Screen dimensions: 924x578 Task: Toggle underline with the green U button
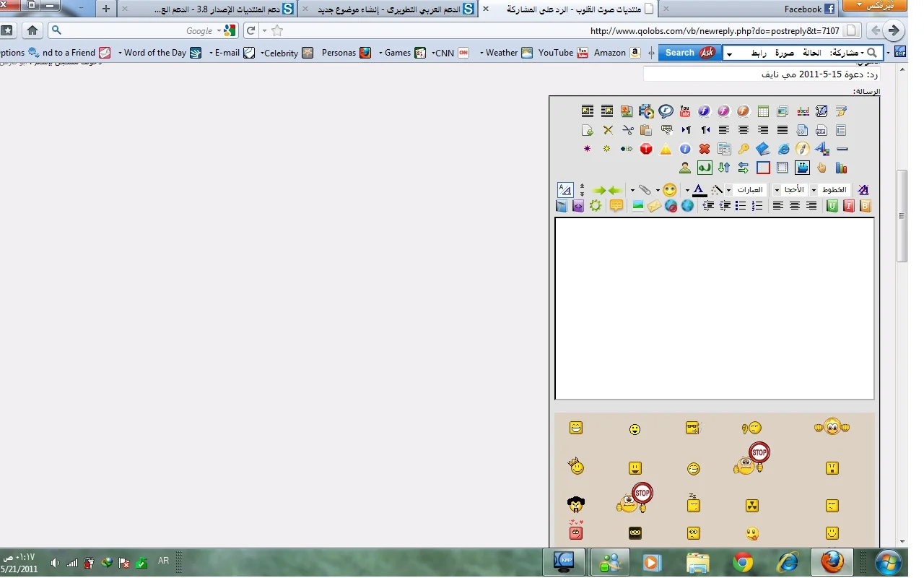point(832,206)
